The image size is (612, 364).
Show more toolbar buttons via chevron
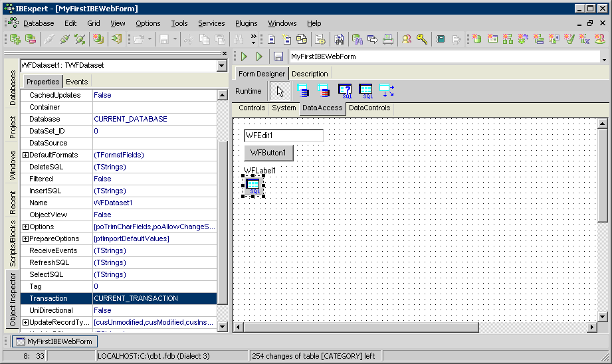point(253,39)
